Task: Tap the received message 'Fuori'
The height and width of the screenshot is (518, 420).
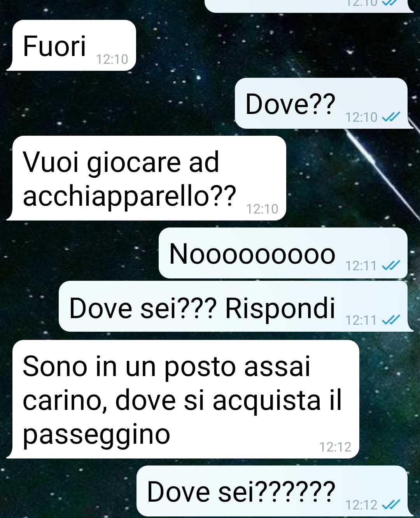Action: click(74, 45)
